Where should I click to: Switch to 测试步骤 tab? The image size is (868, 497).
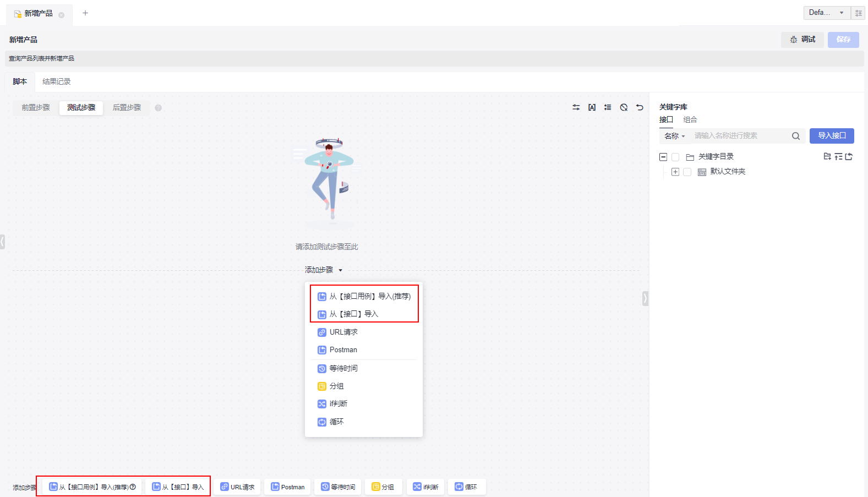(x=81, y=108)
